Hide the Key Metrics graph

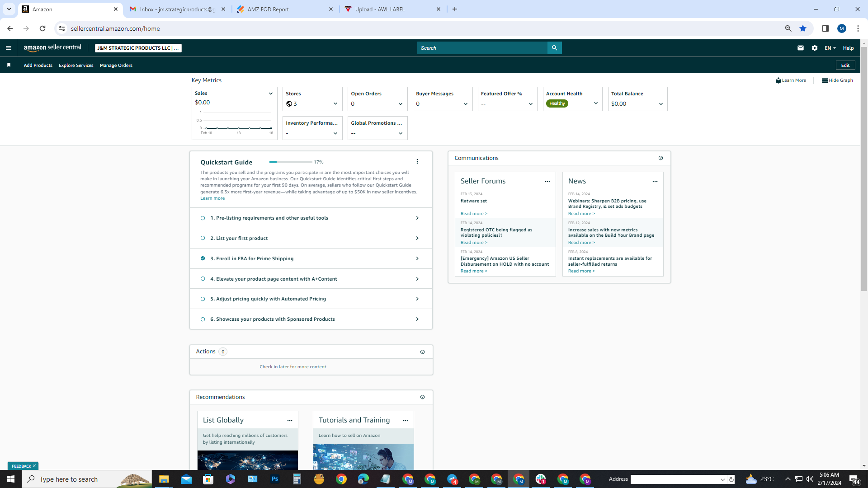click(838, 80)
